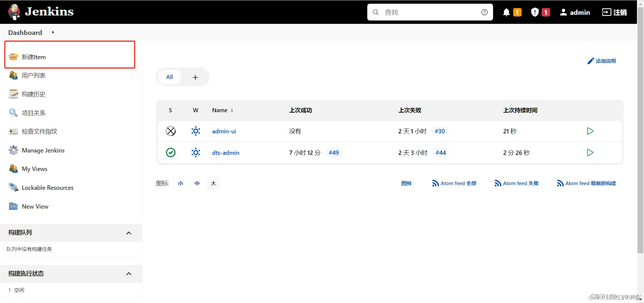Set icon size to large (大)
This screenshot has width=644, height=303.
[x=213, y=183]
